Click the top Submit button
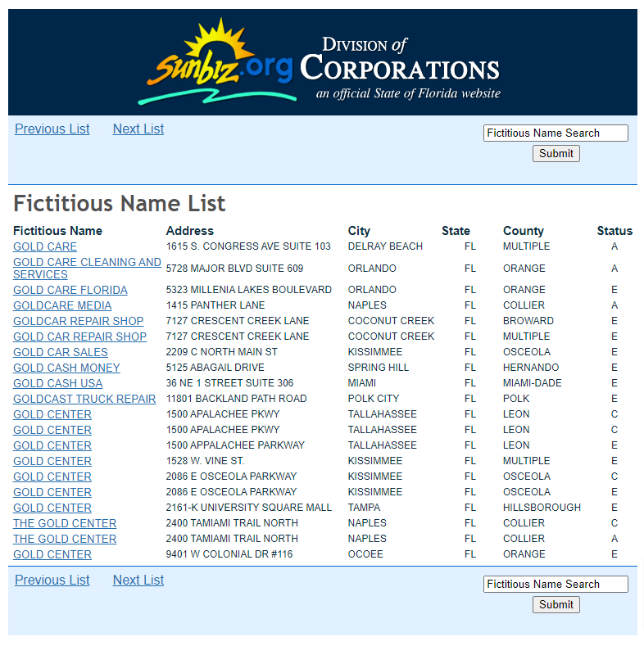The width and height of the screenshot is (644, 646). (x=556, y=153)
